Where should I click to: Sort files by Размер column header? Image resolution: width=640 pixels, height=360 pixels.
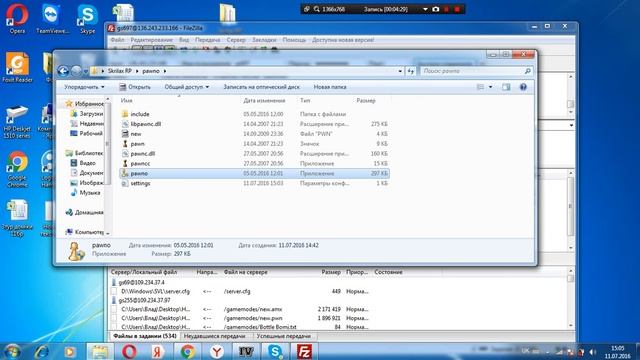click(x=366, y=100)
